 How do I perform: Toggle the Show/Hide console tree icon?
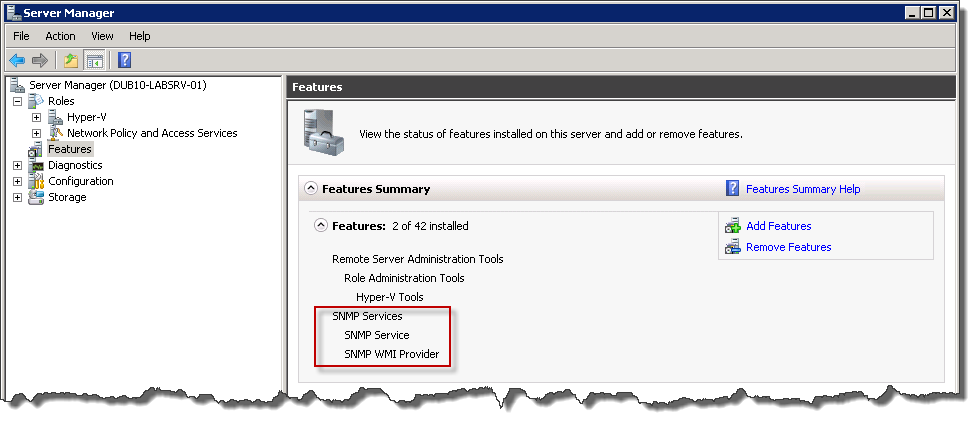click(95, 60)
